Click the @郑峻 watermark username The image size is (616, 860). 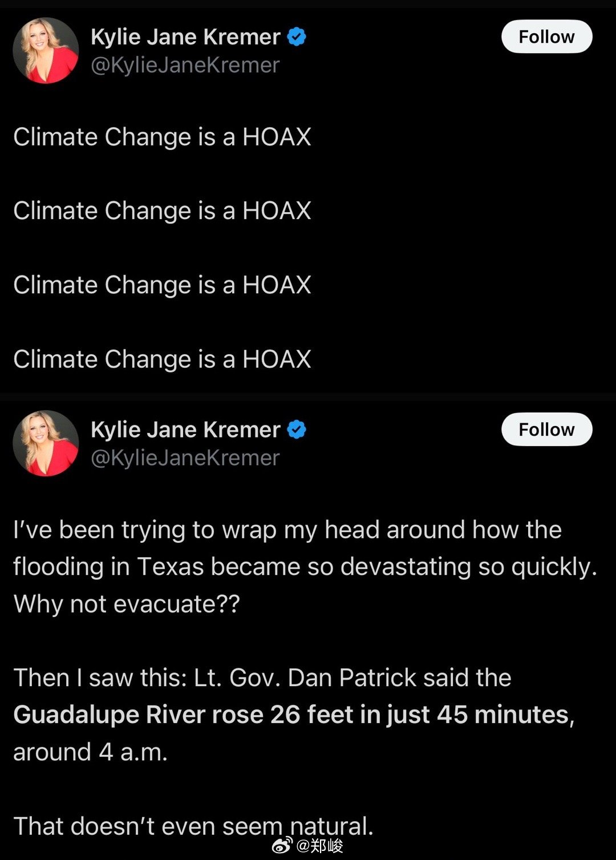coord(319,846)
